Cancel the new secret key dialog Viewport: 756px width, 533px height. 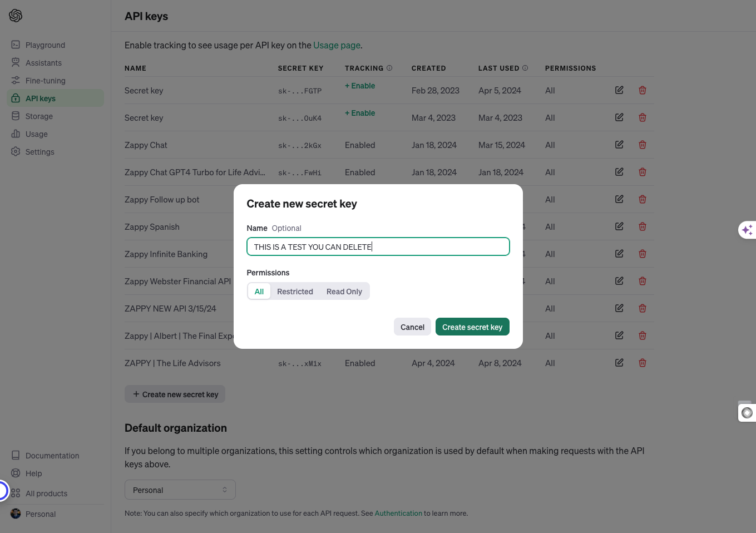(x=412, y=327)
